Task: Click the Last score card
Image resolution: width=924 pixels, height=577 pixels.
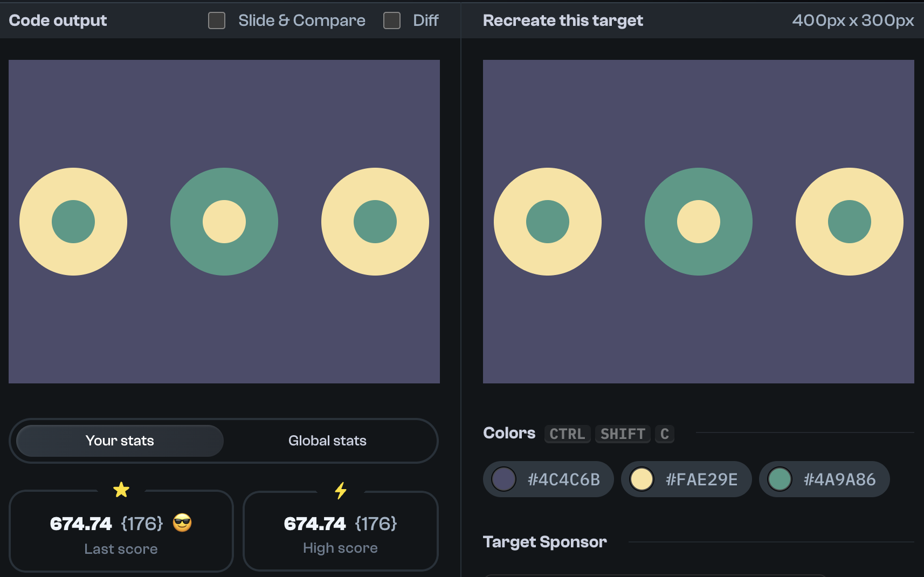Action: 121,531
